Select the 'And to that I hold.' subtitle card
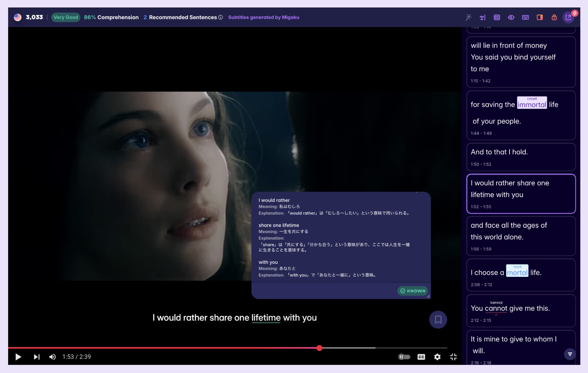This screenshot has height=373, width=588. coord(521,157)
